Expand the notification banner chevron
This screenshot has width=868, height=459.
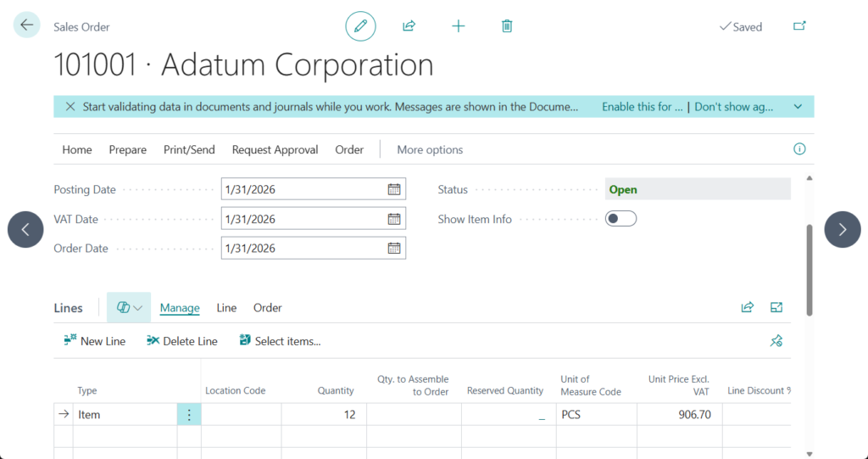click(x=798, y=107)
